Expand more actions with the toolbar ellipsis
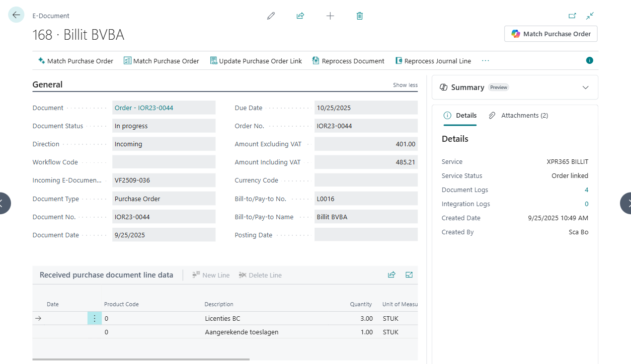The height and width of the screenshot is (364, 631). pyautogui.click(x=485, y=60)
